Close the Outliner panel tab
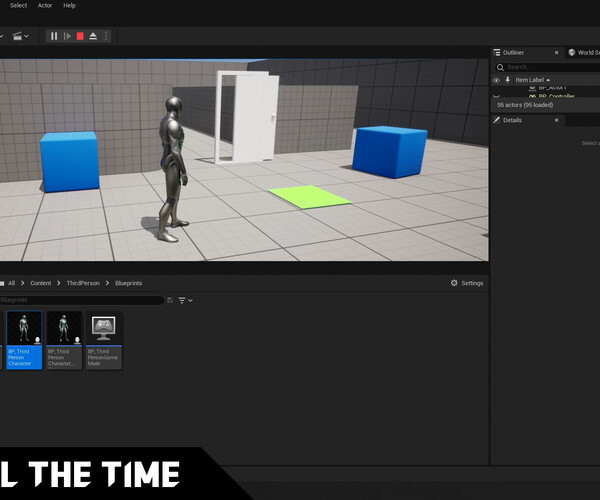 556,53
